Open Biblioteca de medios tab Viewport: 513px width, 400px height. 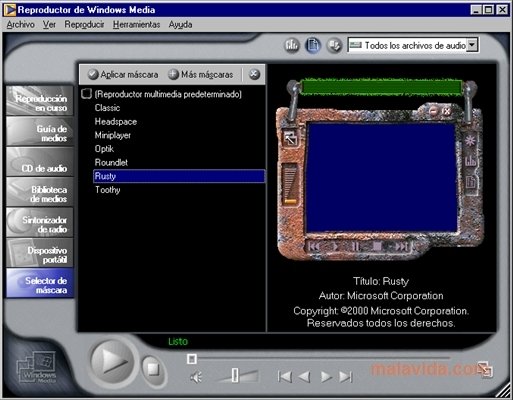[x=40, y=192]
